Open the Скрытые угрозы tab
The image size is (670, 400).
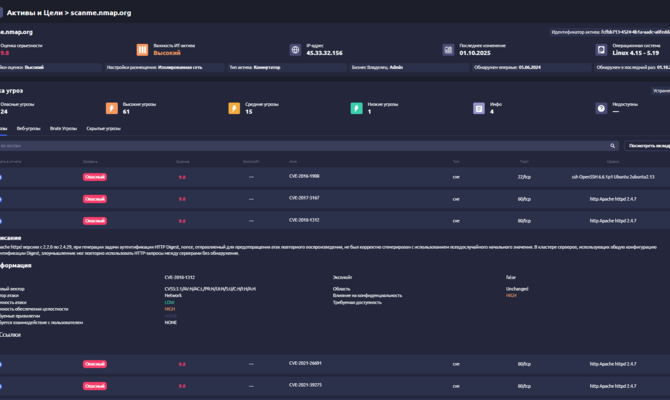(x=104, y=129)
